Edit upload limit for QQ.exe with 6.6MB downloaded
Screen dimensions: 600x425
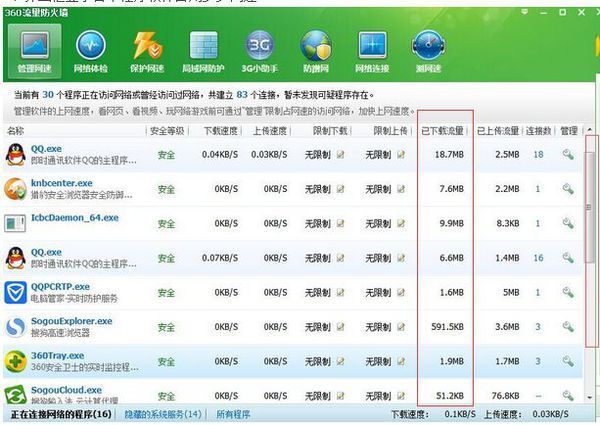[x=401, y=258]
